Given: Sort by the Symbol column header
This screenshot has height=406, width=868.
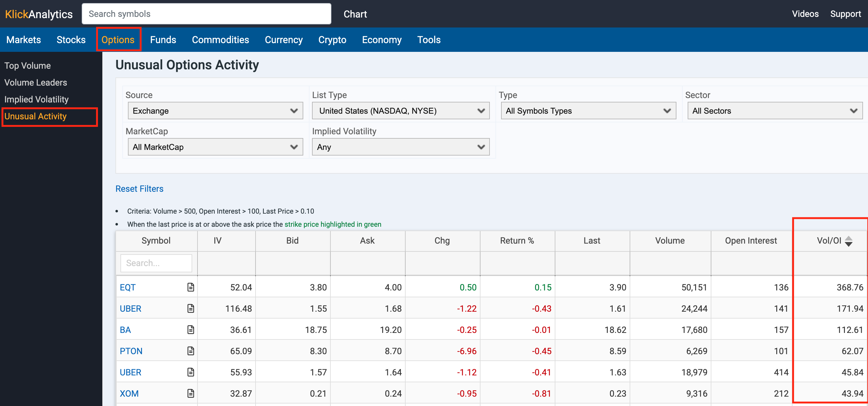Looking at the screenshot, I should (156, 240).
